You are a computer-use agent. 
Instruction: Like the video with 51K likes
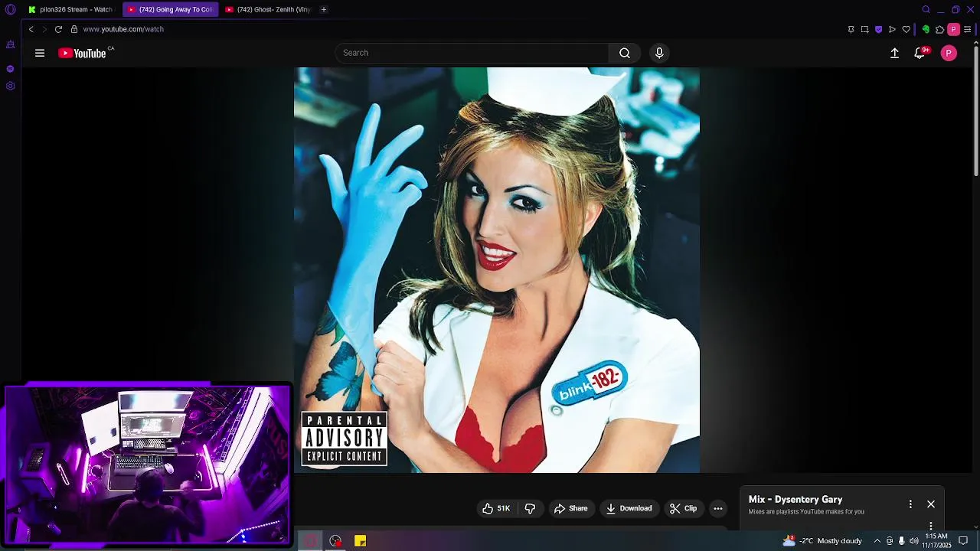tap(496, 508)
